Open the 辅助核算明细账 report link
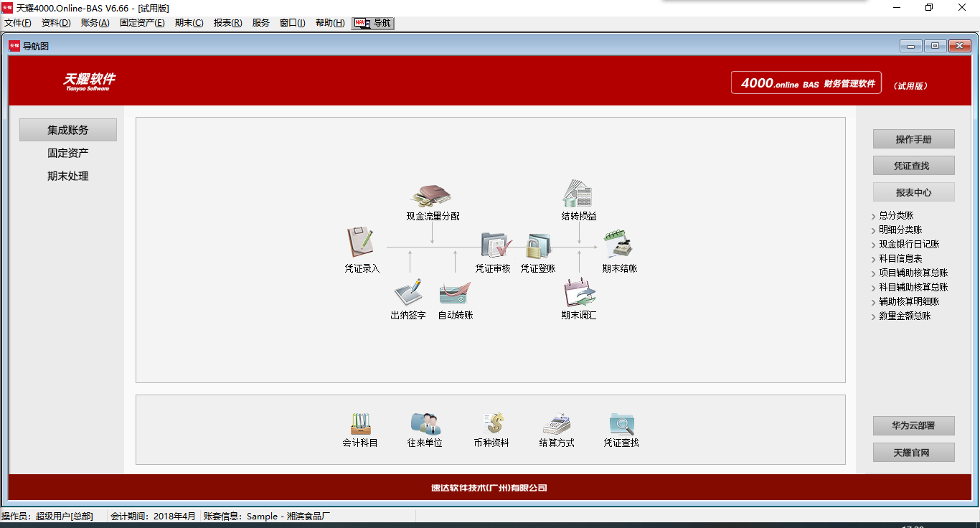Viewport: 980px width, 528px height. pos(909,301)
